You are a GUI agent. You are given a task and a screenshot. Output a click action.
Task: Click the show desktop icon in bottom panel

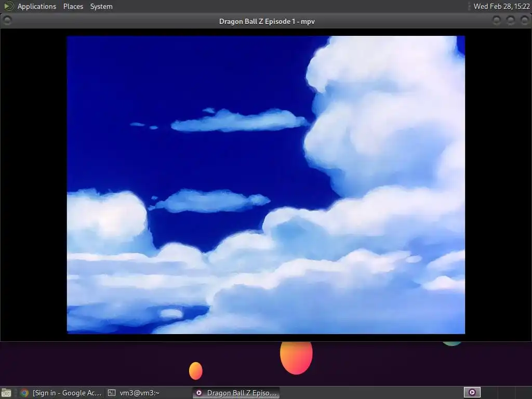click(x=6, y=393)
